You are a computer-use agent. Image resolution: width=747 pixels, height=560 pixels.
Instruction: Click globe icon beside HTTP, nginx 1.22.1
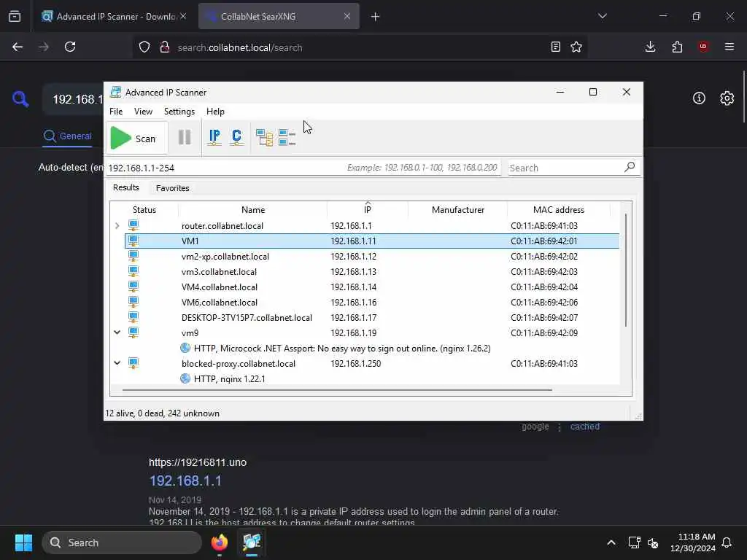coord(185,378)
